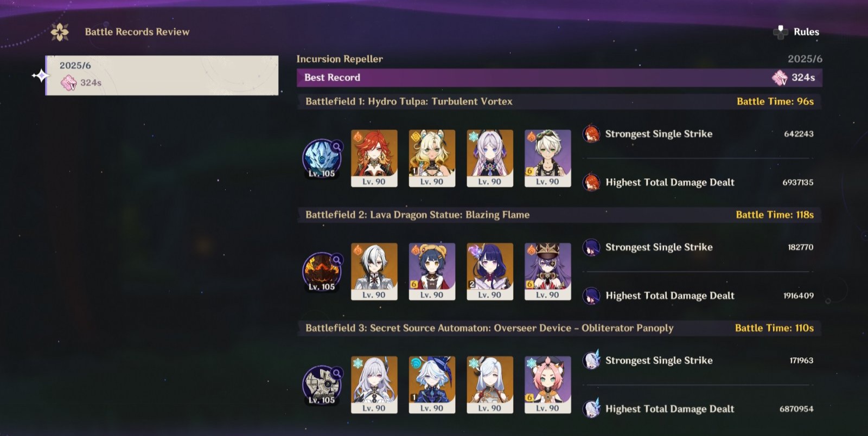This screenshot has height=436, width=868.
Task: Click the medal icon in the 2025/6 entry
Action: tap(68, 83)
